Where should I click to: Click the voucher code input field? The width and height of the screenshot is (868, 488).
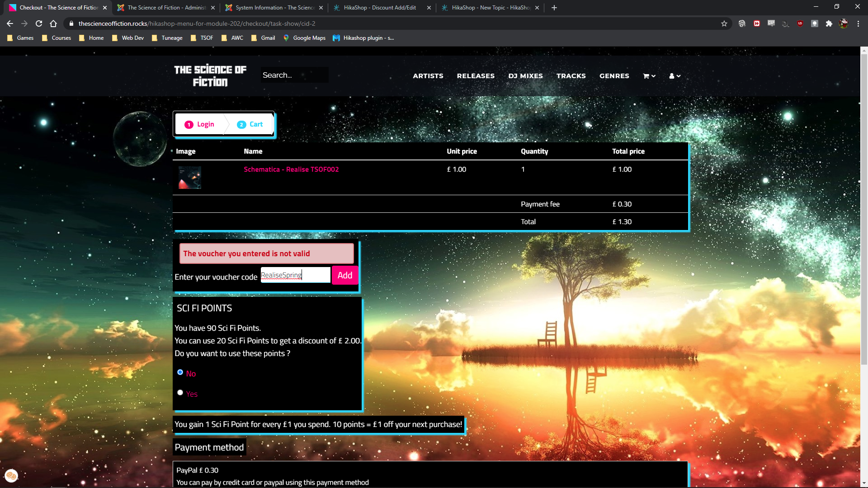[x=295, y=275]
